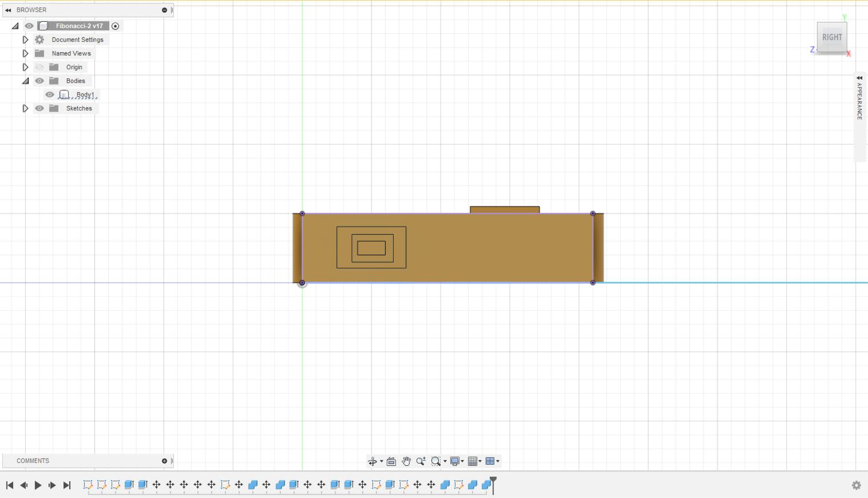Activate the Pan hand tool
This screenshot has width=868, height=498.
(x=406, y=461)
